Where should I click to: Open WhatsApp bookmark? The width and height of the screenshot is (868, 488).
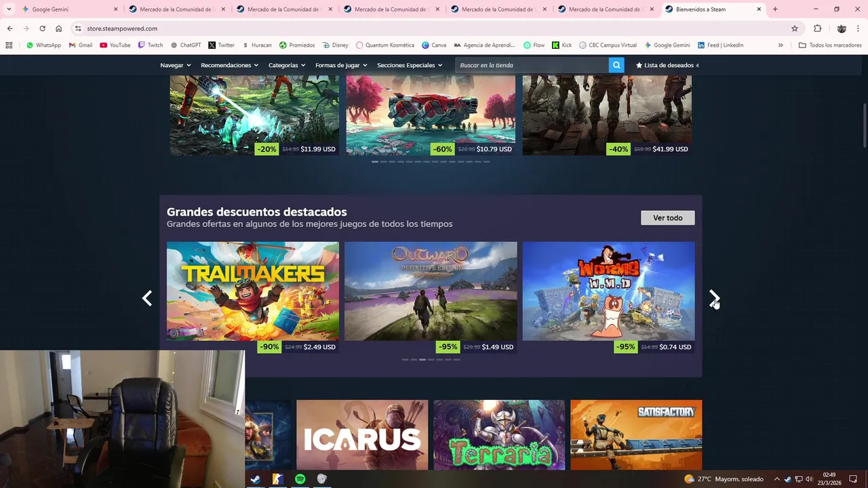pyautogui.click(x=43, y=45)
